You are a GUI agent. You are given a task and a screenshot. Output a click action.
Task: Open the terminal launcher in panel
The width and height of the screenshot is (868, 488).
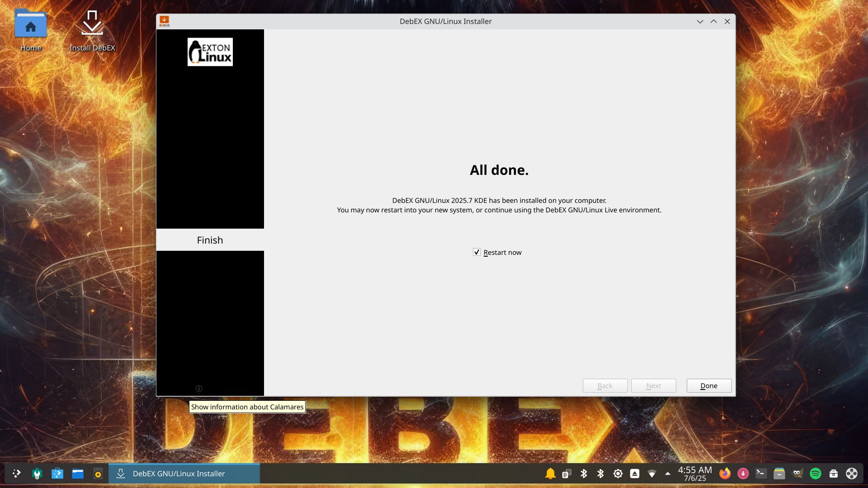761,474
